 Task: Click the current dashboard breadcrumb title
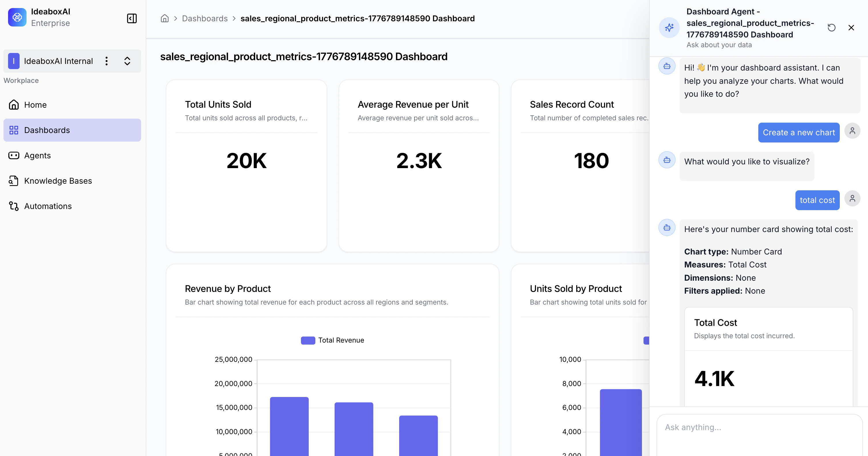357,18
